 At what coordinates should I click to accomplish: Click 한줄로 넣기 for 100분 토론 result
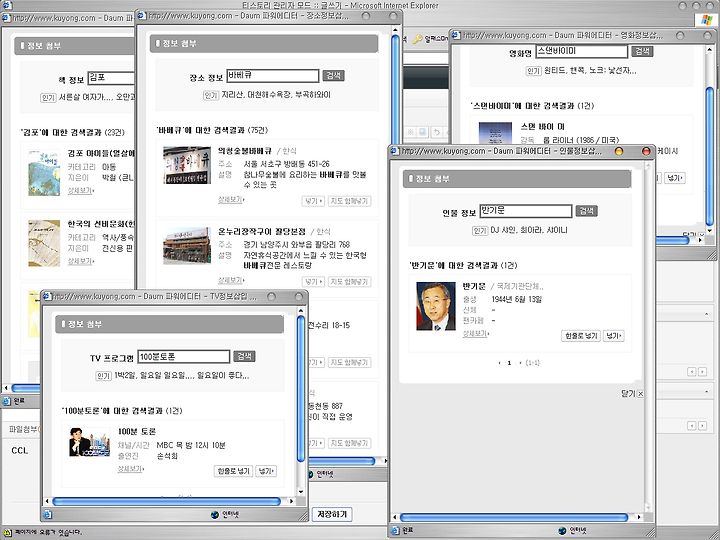233,471
